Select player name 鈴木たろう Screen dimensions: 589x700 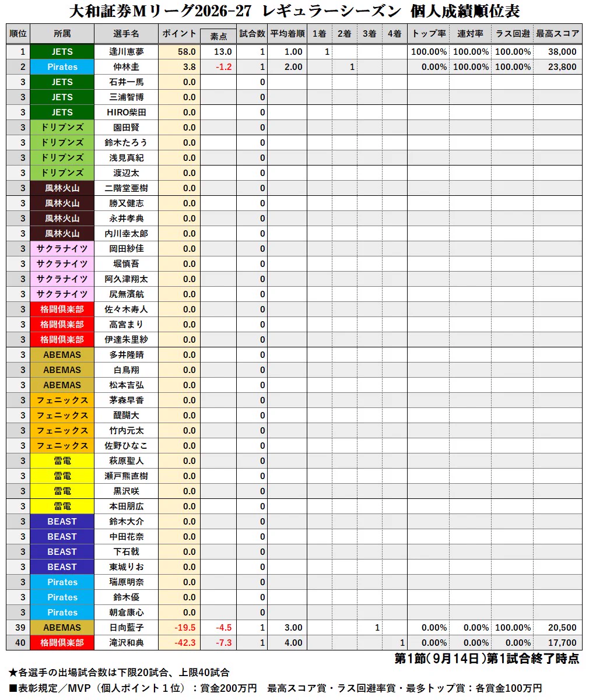pyautogui.click(x=126, y=143)
